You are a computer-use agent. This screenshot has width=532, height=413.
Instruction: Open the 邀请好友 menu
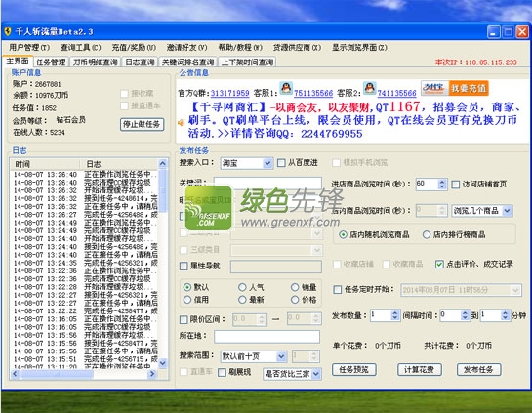tap(187, 48)
